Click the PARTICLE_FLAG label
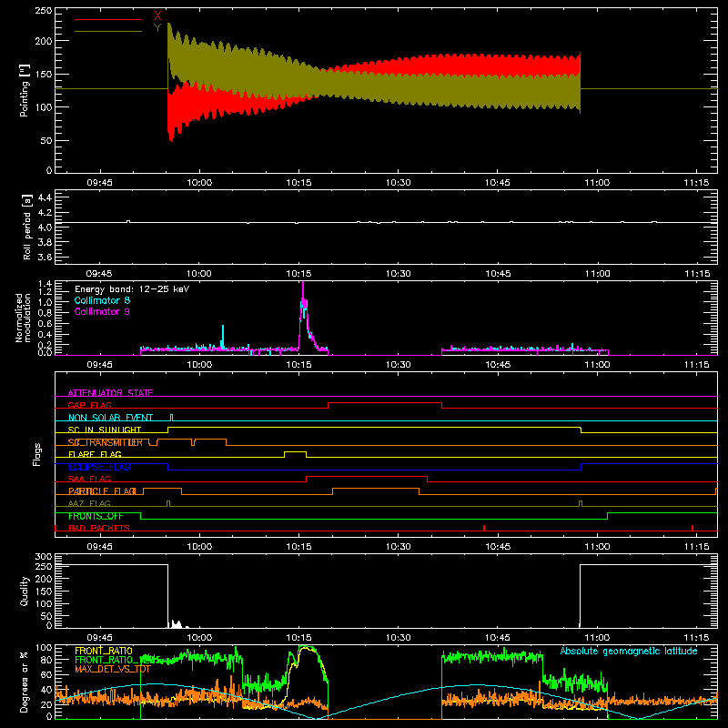Image resolution: width=728 pixels, height=728 pixels. 102,491
